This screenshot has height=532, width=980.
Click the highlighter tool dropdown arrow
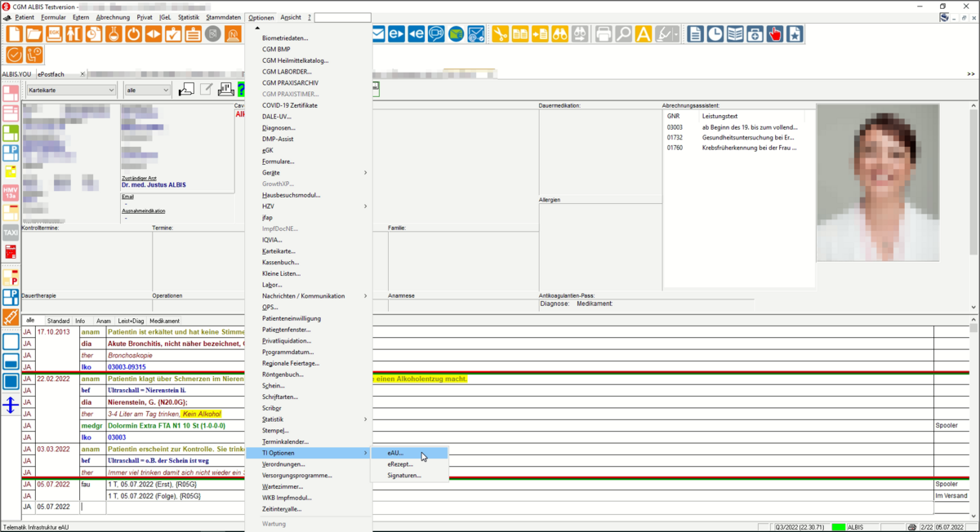coord(677,34)
